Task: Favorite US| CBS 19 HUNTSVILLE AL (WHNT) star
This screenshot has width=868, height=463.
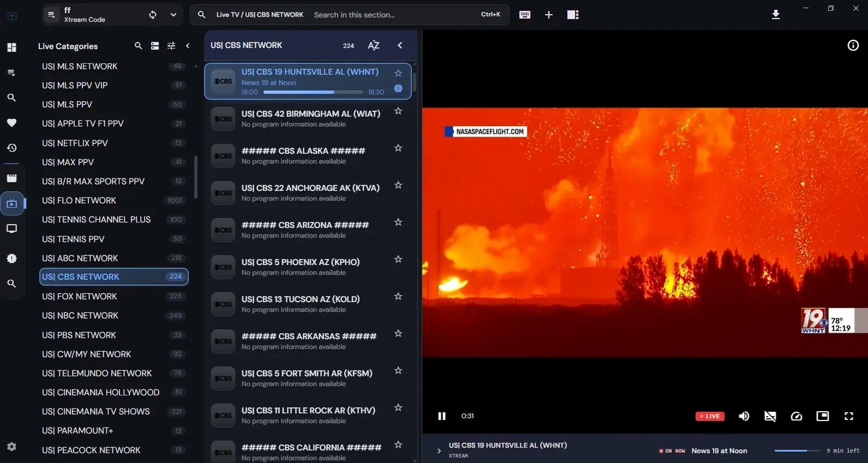Action: click(398, 73)
